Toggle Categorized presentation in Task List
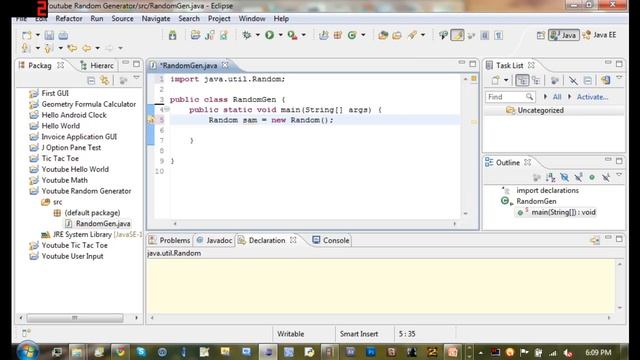Viewport: 640px width, 360px height. 522,80
